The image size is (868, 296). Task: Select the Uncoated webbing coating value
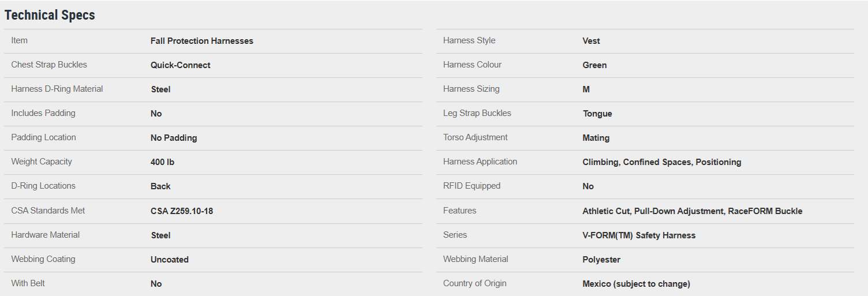[x=170, y=260]
